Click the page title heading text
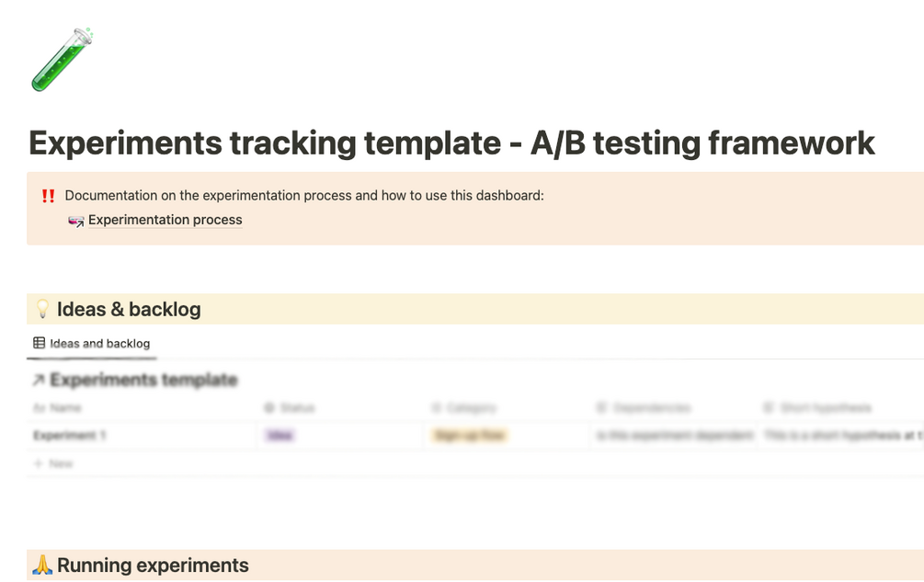The height and width of the screenshot is (582, 924). point(451,143)
